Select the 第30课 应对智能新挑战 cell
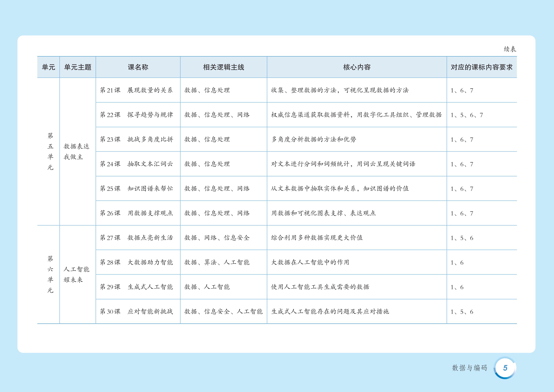554x392 pixels. (137, 312)
